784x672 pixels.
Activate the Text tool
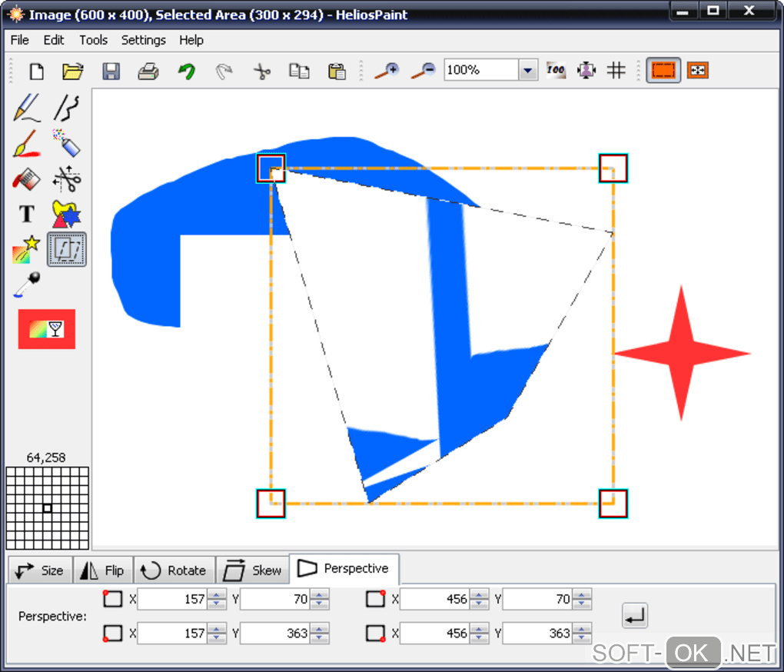click(27, 215)
